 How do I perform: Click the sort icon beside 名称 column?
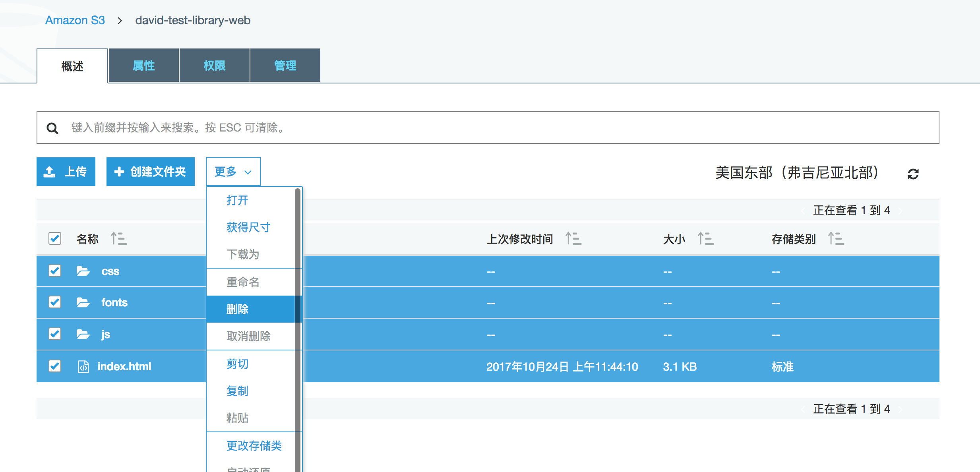click(118, 239)
